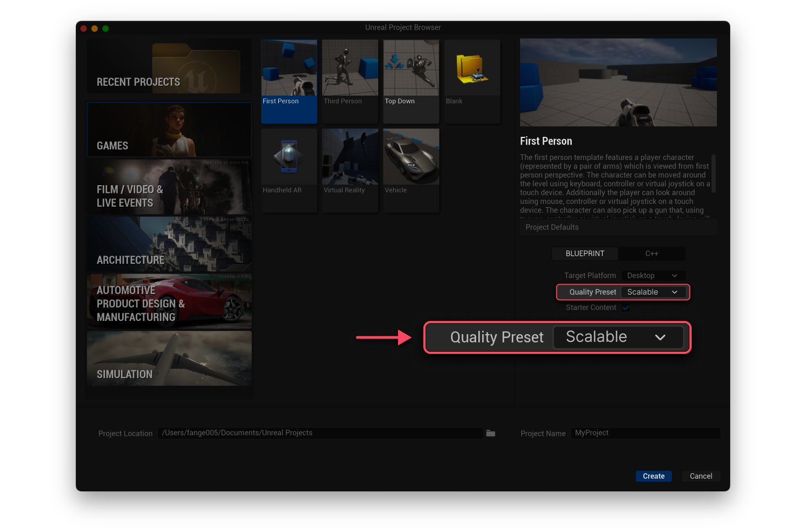Switch to the Simulation category
Viewport: 806px width, 532px height.
169,358
